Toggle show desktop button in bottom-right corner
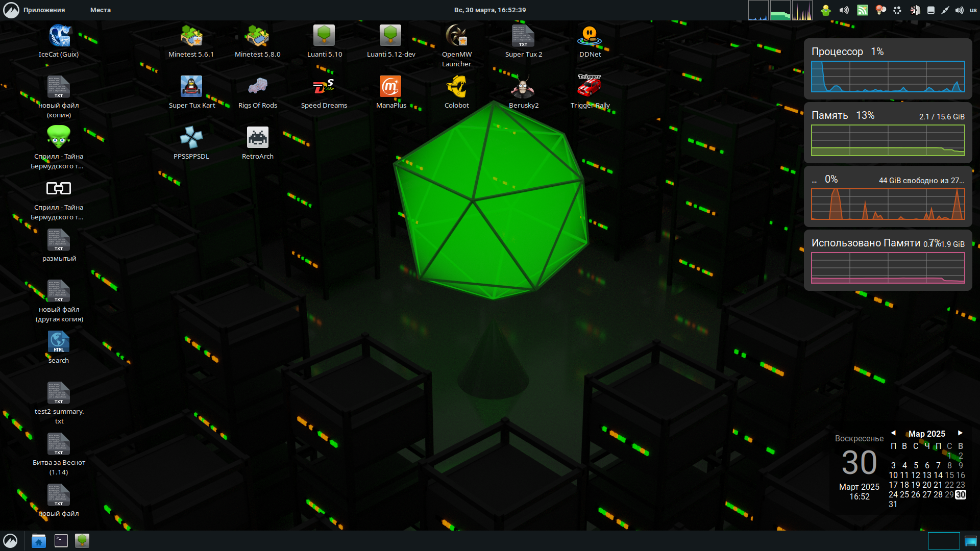The image size is (980, 551). coord(971,540)
